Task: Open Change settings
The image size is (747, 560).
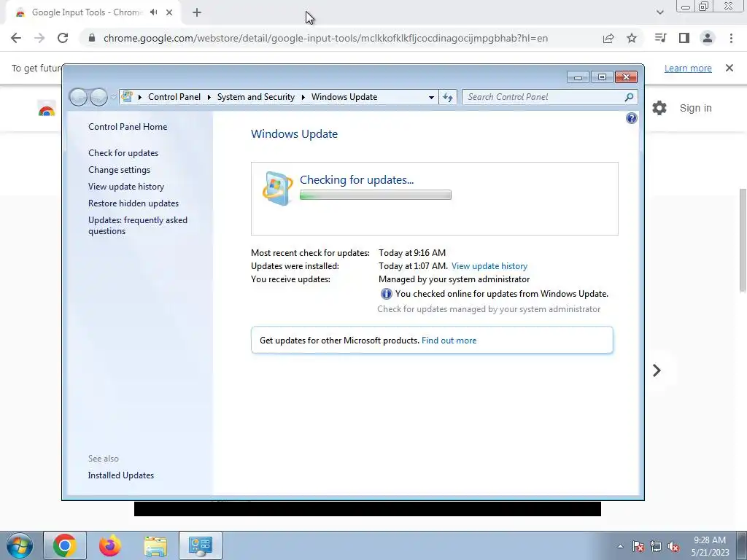Action: 119,169
